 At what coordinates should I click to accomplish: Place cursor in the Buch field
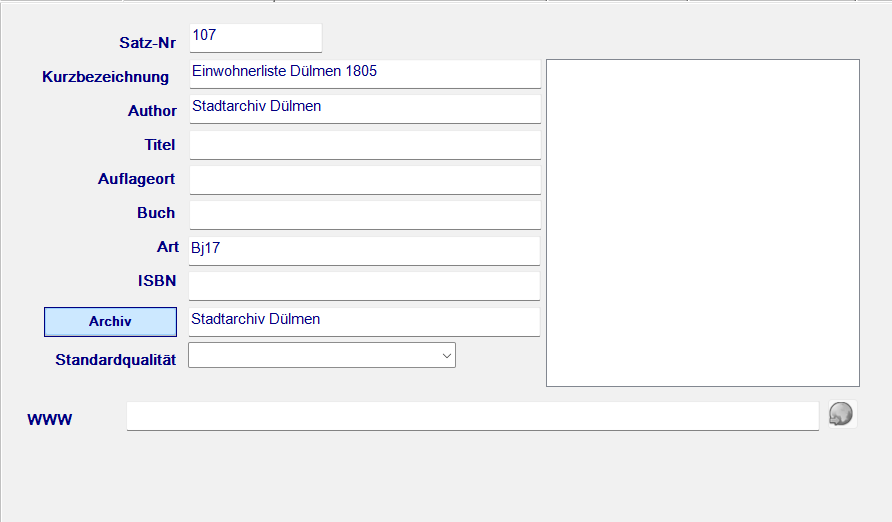[x=364, y=215]
